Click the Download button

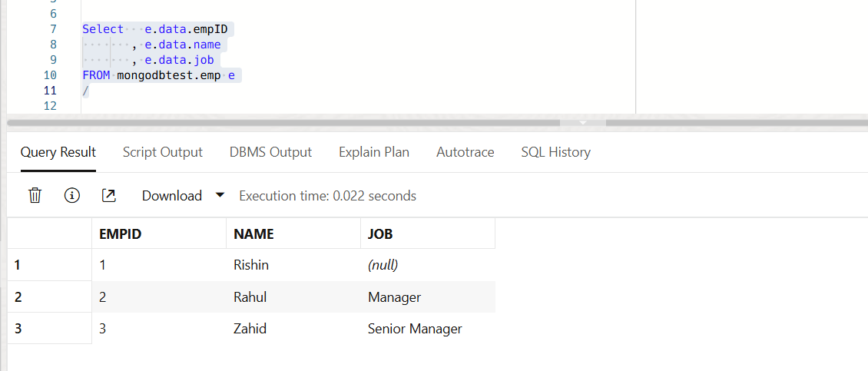(x=171, y=196)
